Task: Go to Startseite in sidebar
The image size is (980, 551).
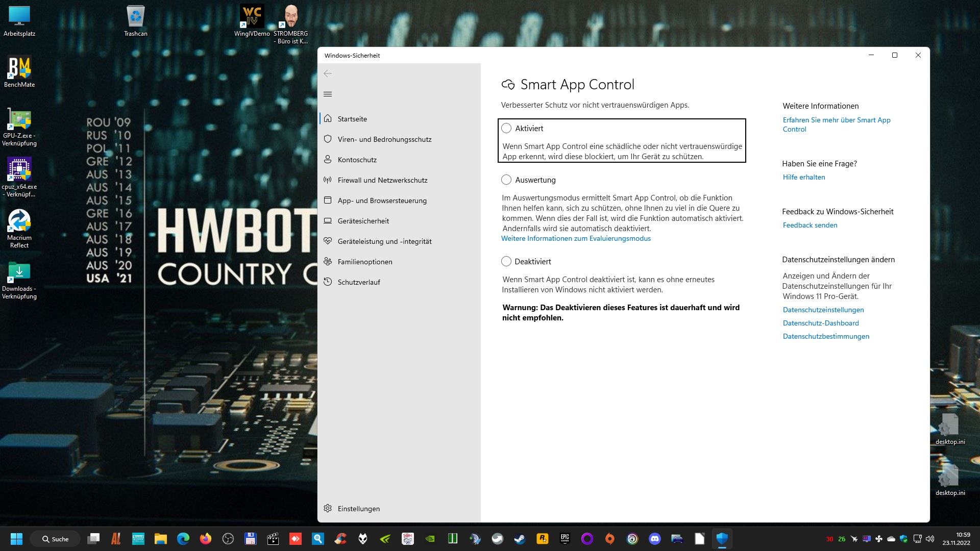Action: (x=352, y=119)
